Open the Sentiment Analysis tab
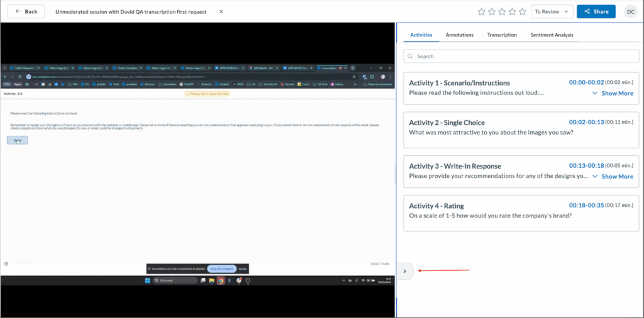Screen dimensions: 644x318 click(552, 35)
